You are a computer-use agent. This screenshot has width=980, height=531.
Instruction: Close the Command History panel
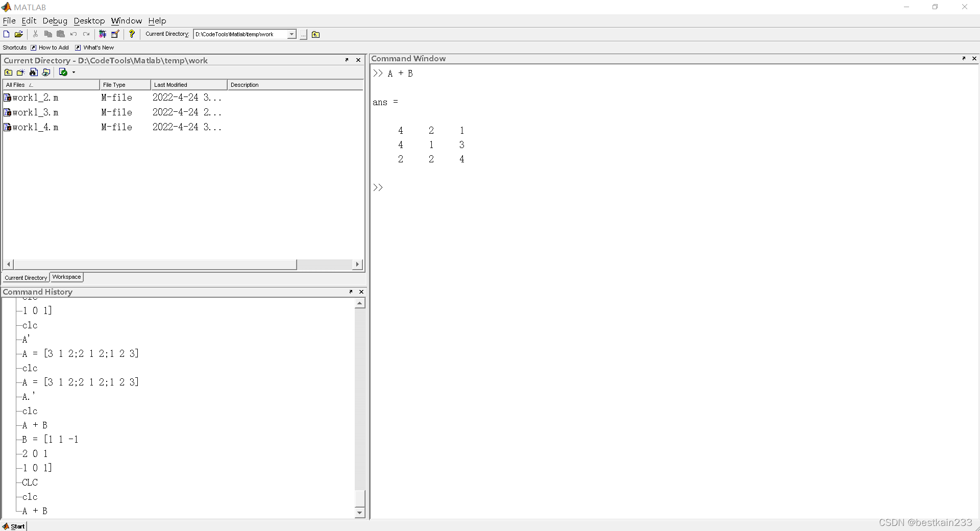[x=361, y=292]
